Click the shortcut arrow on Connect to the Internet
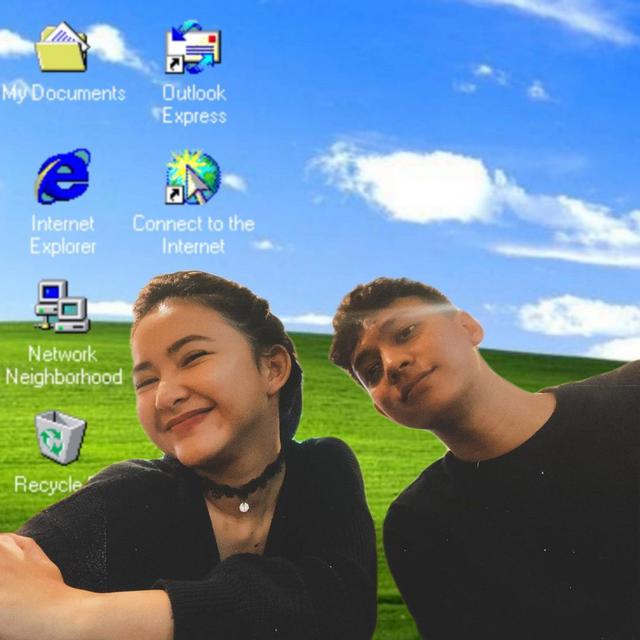This screenshot has height=640, width=640. point(175,195)
